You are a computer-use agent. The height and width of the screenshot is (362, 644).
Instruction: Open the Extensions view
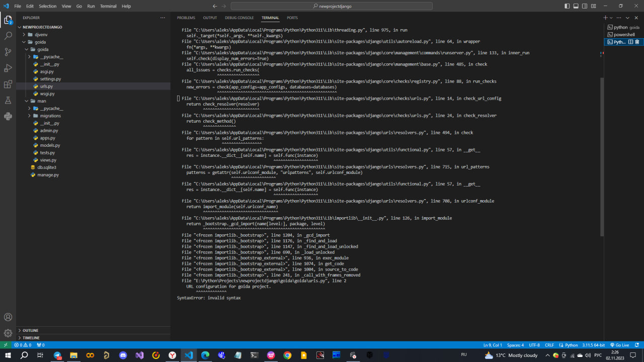8,84
